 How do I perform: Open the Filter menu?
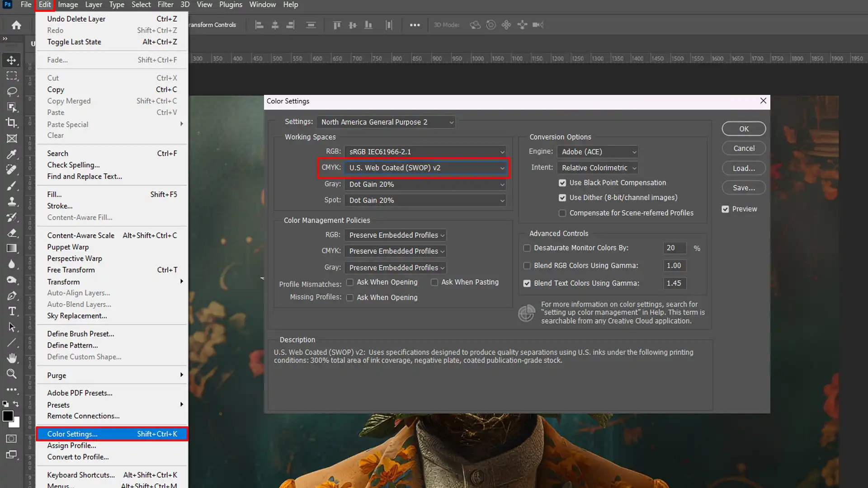[x=165, y=5]
